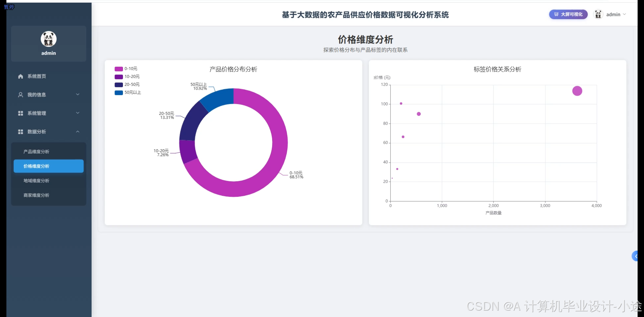This screenshot has height=317, width=644.
Task: Collapse the 数据分析 menu chevron
Action: tap(78, 132)
